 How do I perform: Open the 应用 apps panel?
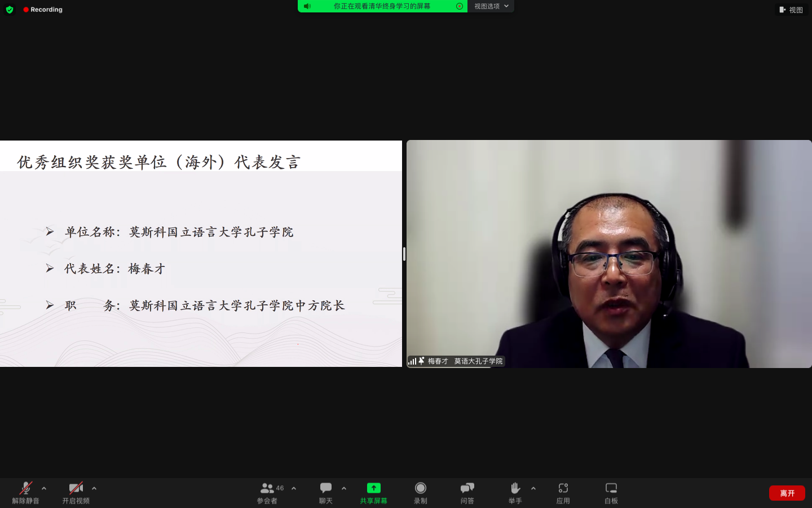coord(563,493)
